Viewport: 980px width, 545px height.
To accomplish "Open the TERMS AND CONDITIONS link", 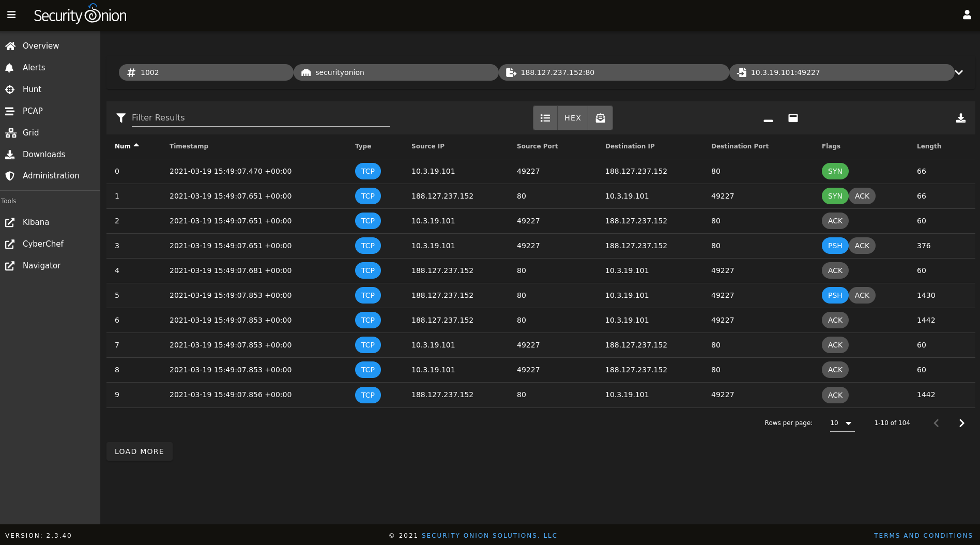I will [x=923, y=536].
